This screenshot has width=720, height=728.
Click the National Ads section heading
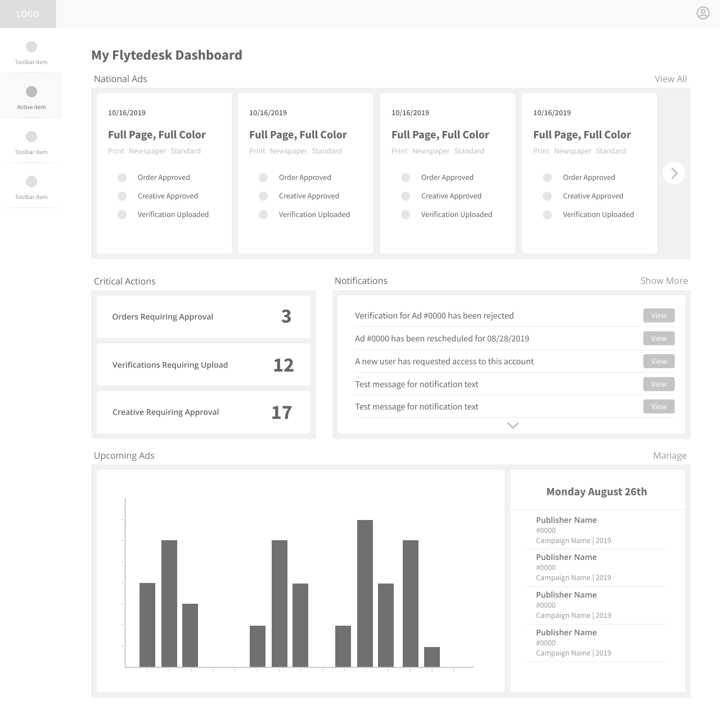click(x=120, y=79)
